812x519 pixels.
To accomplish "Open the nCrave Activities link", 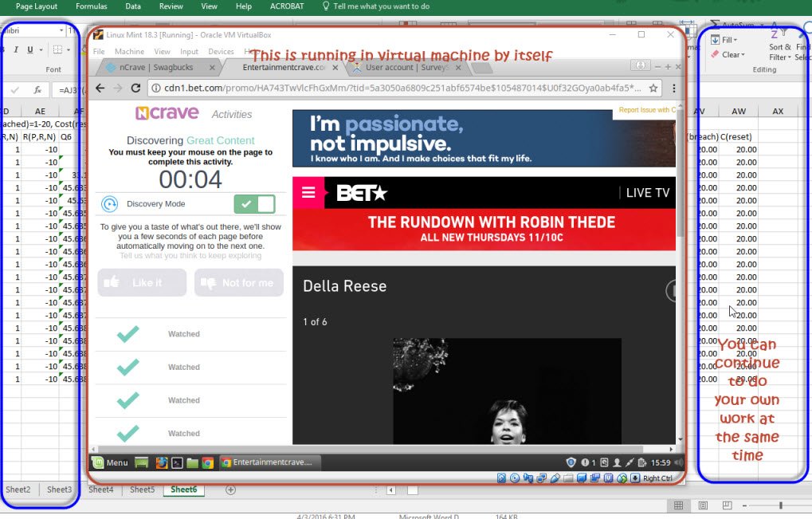I will tap(231, 115).
